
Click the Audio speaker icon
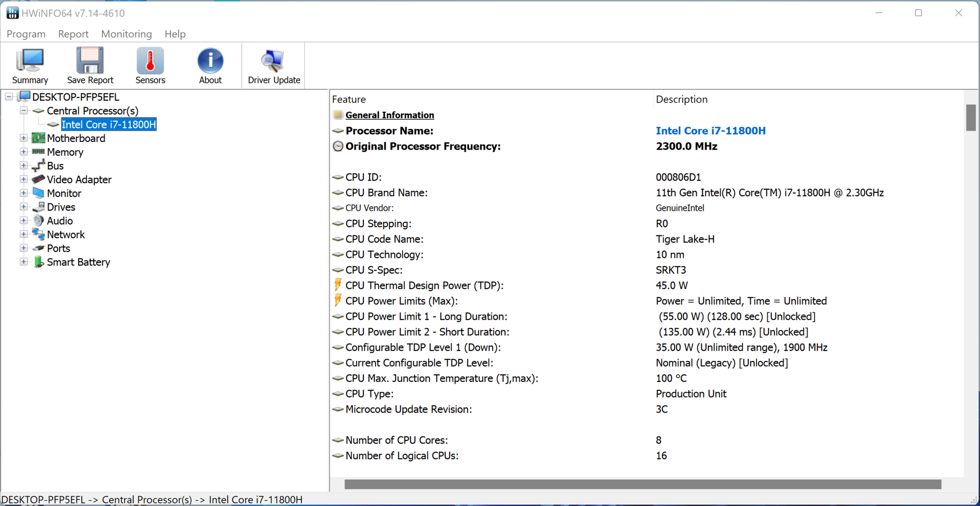[x=38, y=221]
